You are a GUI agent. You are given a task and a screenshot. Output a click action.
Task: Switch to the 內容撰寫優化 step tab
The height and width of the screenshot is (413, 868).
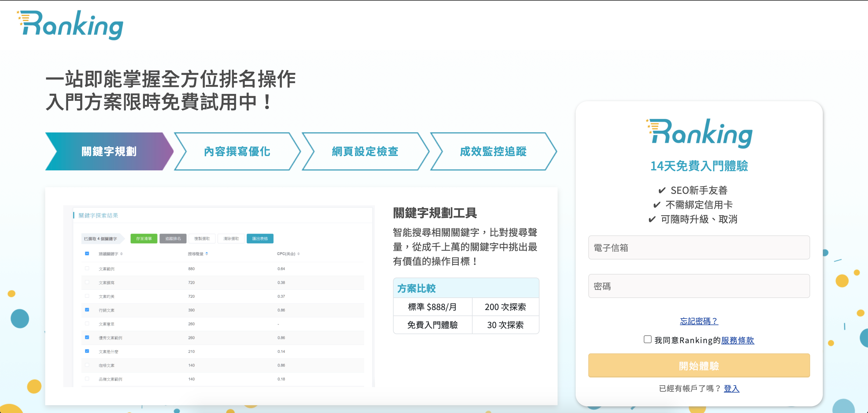tap(237, 151)
